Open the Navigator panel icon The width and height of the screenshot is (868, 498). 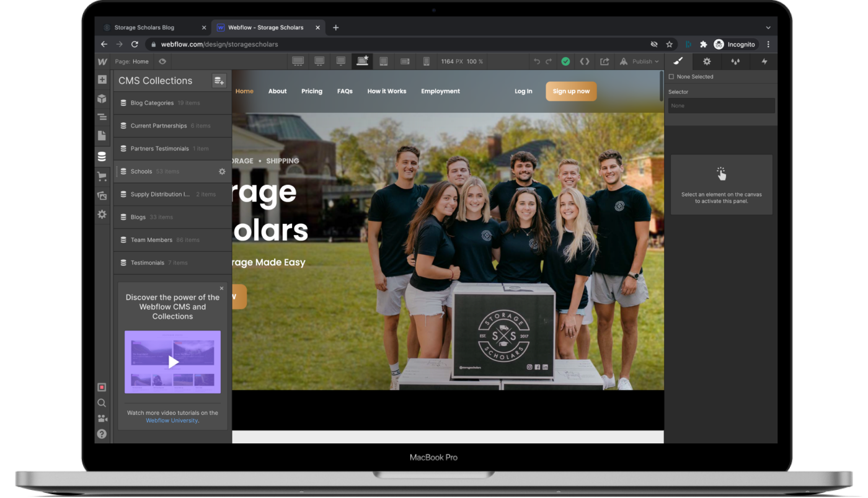click(x=102, y=117)
